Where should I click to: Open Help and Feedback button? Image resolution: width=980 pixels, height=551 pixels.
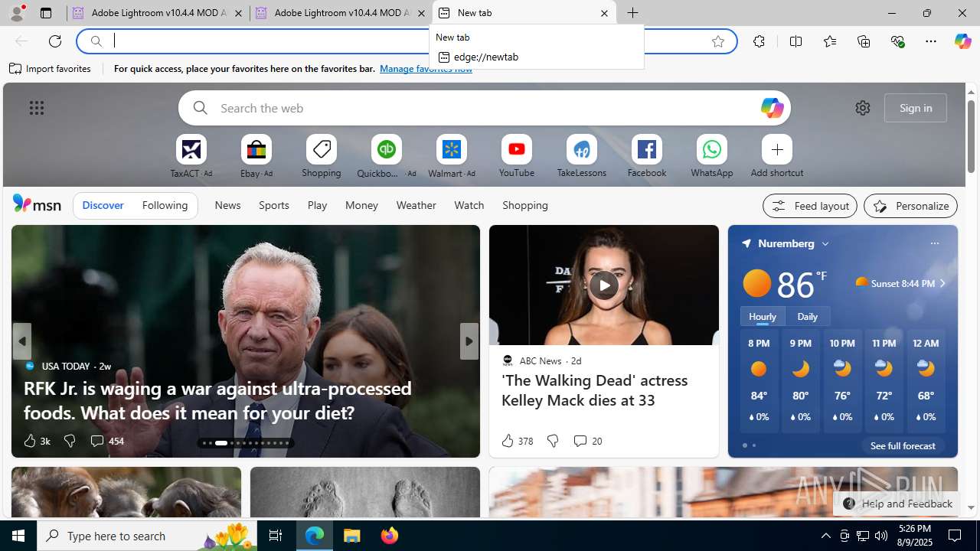coord(897,504)
